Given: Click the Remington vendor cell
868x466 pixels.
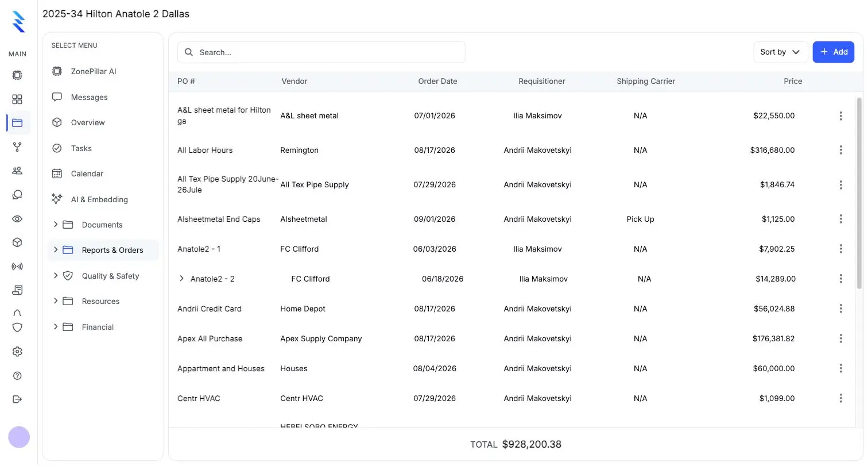Looking at the screenshot, I should 299,151.
